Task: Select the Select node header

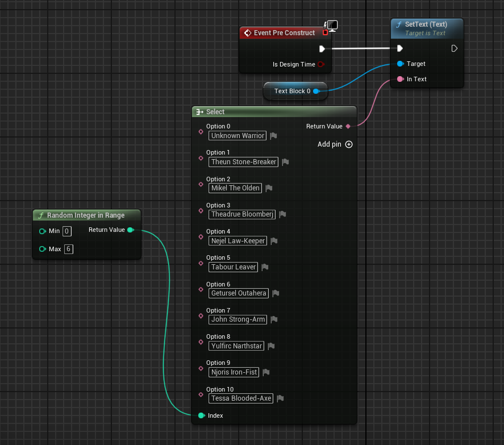Action: coord(274,111)
